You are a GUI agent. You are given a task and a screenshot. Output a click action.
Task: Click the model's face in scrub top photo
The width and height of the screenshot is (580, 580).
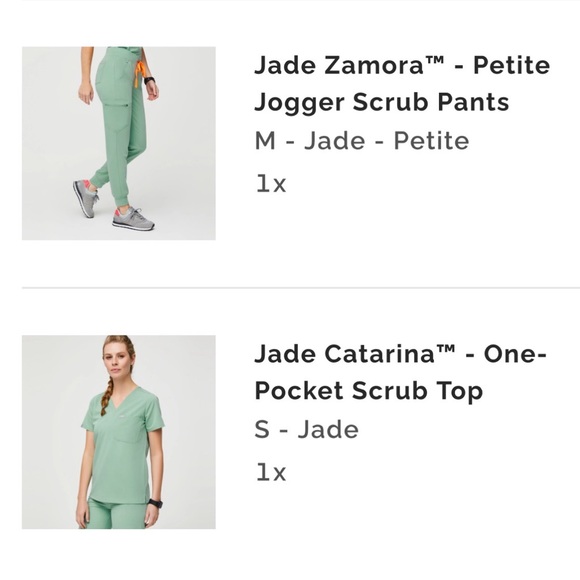pyautogui.click(x=115, y=359)
